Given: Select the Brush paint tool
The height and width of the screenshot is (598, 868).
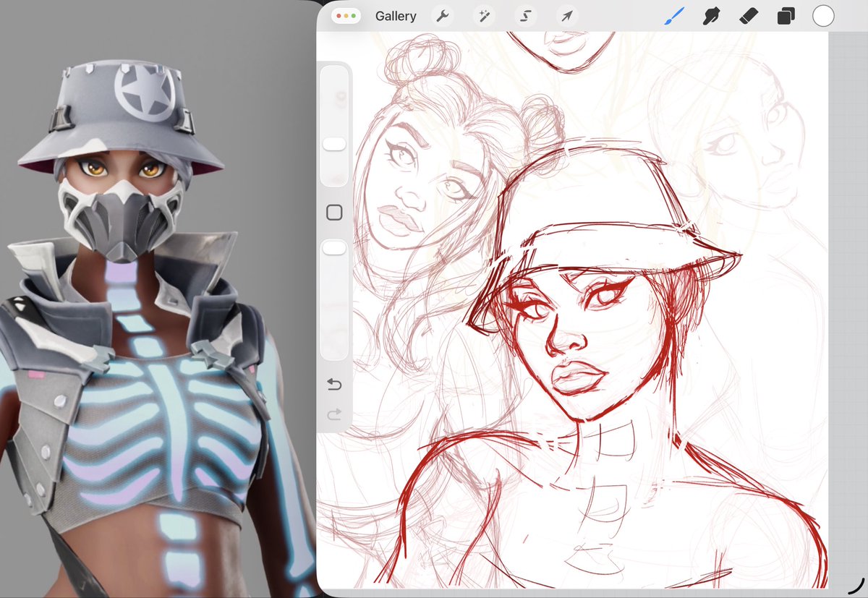Looking at the screenshot, I should (x=674, y=16).
